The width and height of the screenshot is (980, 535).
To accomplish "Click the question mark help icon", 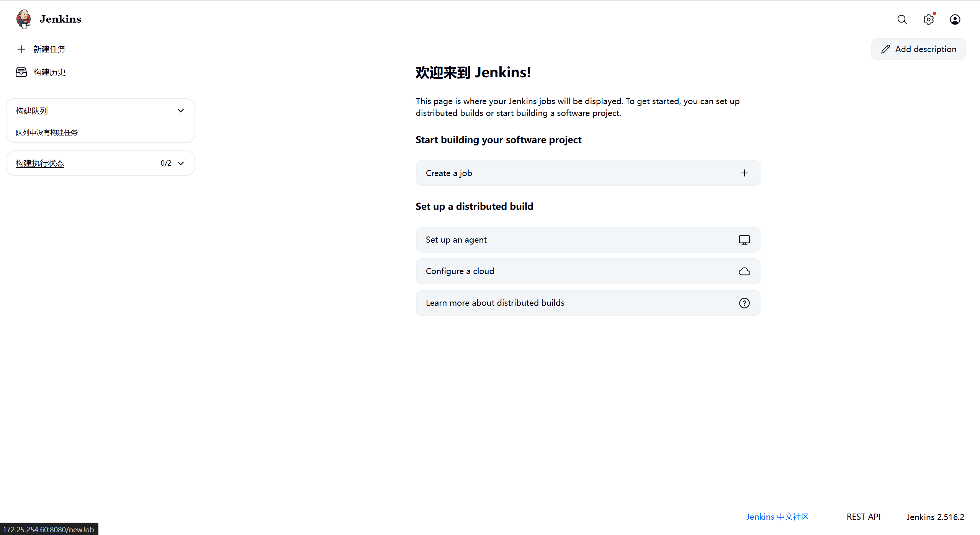I will pyautogui.click(x=744, y=303).
